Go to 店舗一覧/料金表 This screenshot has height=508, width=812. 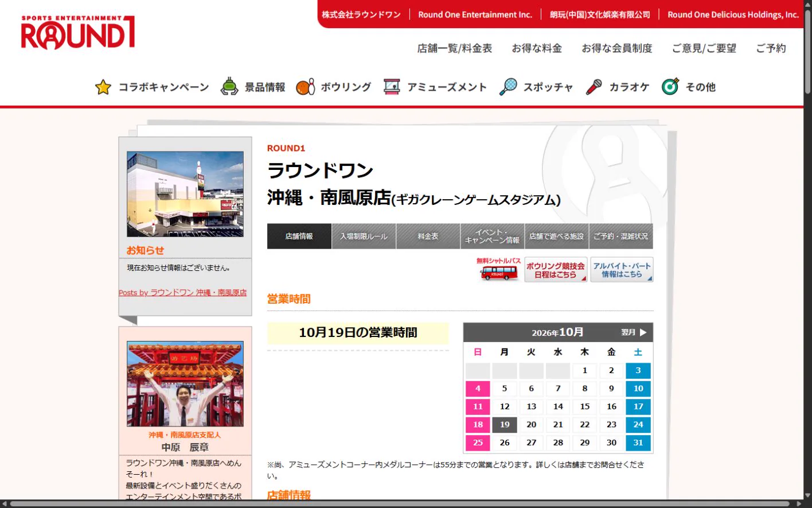point(455,48)
